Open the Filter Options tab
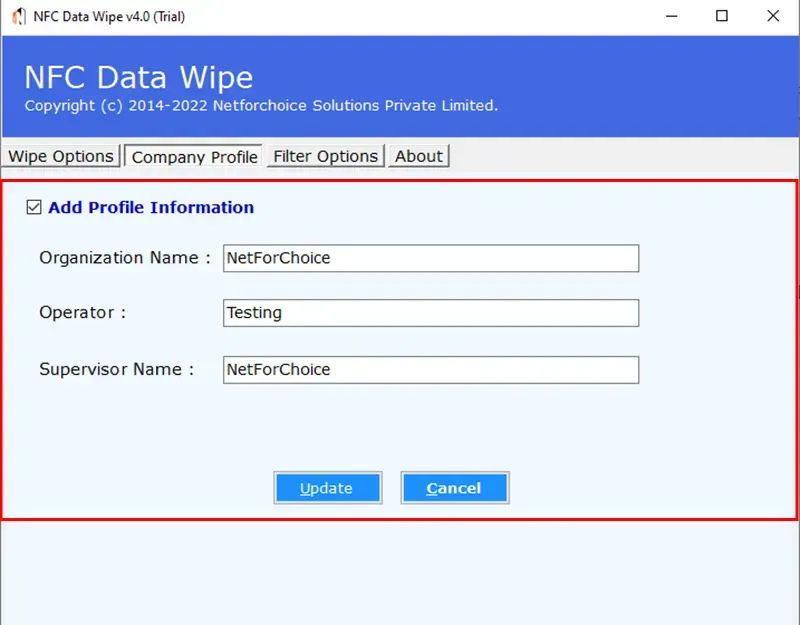Screen dimensions: 800x625 pos(326,156)
